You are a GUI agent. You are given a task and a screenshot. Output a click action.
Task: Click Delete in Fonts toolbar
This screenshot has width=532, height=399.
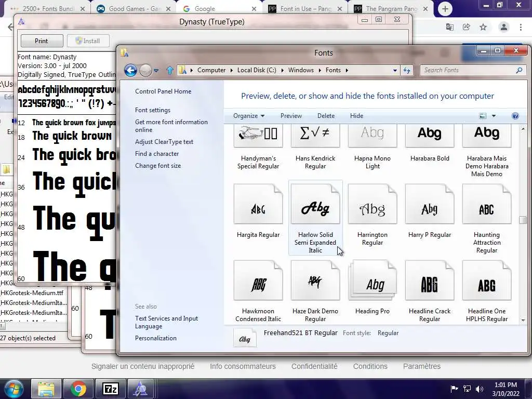(x=326, y=116)
